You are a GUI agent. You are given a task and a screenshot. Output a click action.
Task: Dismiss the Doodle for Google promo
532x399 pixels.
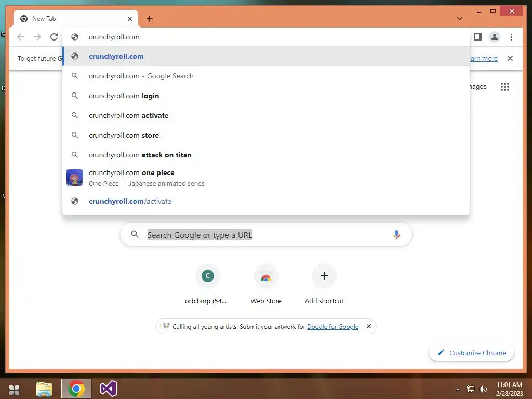point(369,326)
